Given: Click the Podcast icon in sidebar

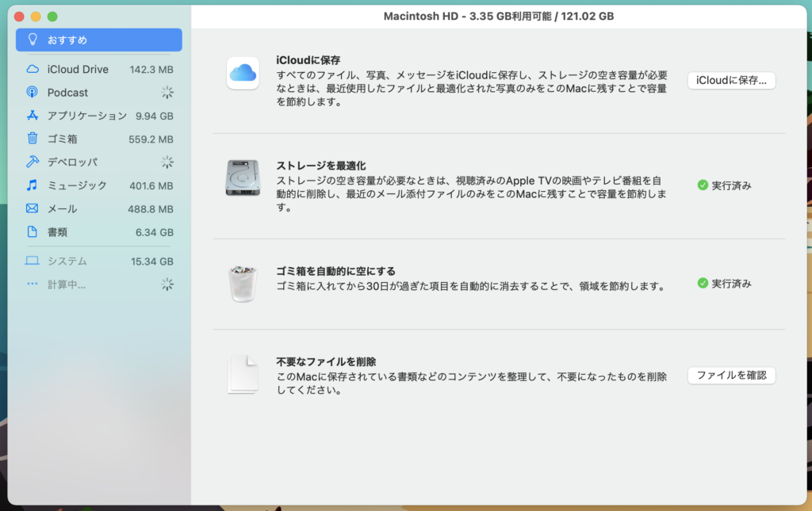Looking at the screenshot, I should tap(32, 92).
